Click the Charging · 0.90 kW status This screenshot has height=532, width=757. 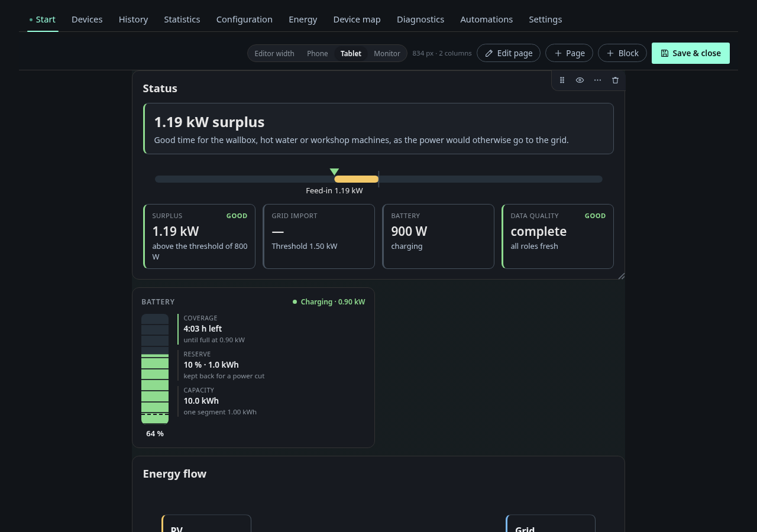pyautogui.click(x=329, y=302)
